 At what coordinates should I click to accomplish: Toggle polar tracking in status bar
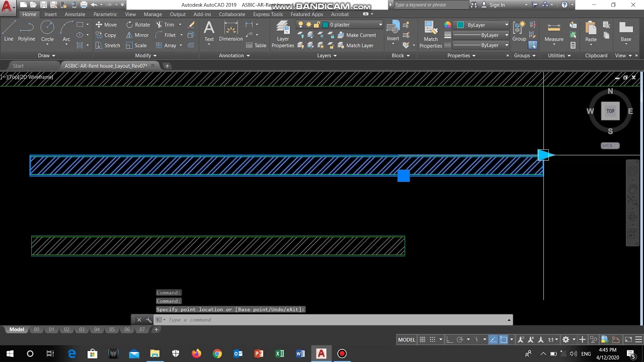point(459,340)
